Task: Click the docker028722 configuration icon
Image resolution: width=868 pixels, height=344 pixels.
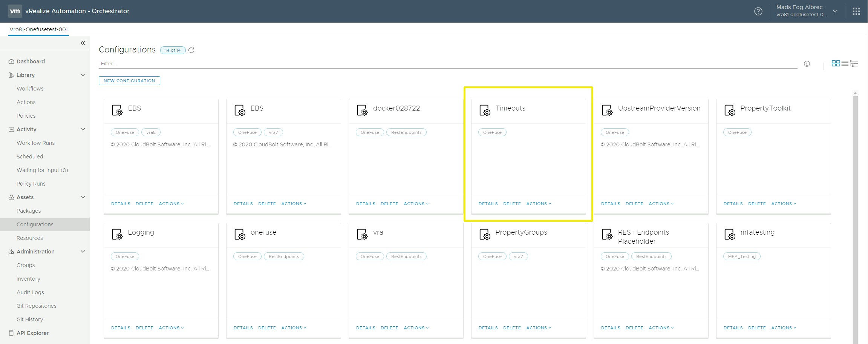Action: pyautogui.click(x=362, y=110)
